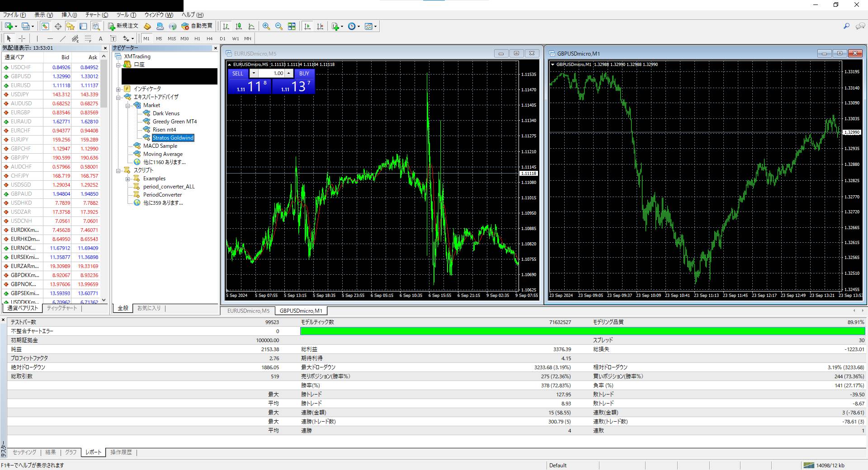Open the Data Window icon

(x=58, y=26)
